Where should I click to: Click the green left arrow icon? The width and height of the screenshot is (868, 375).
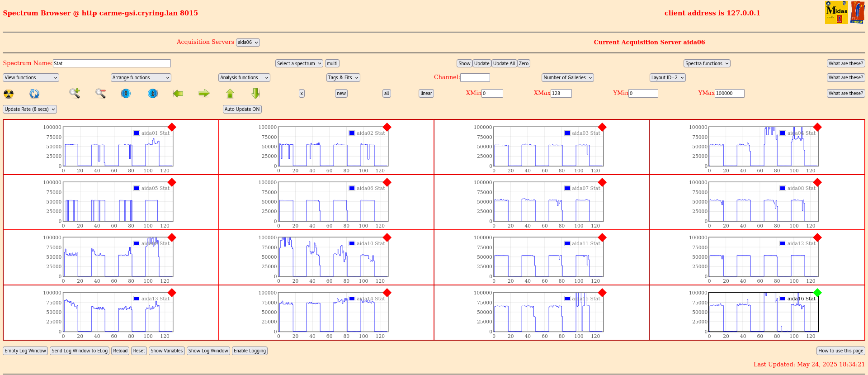tap(178, 94)
